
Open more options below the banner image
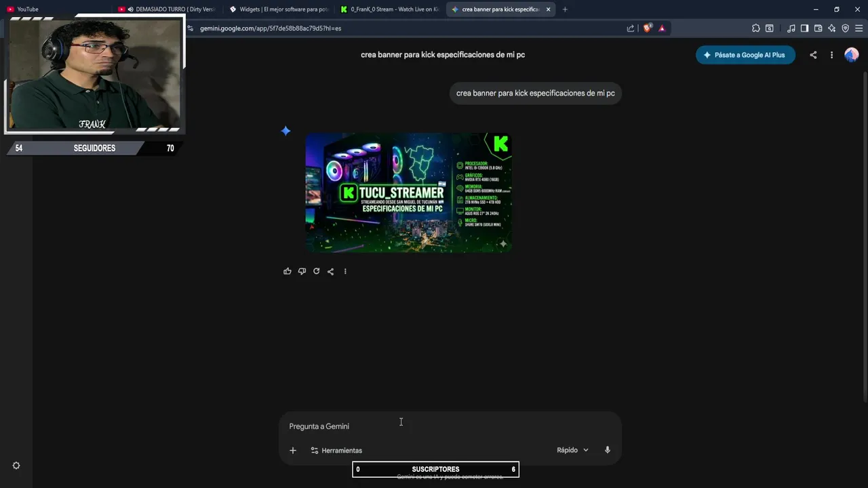tap(345, 271)
